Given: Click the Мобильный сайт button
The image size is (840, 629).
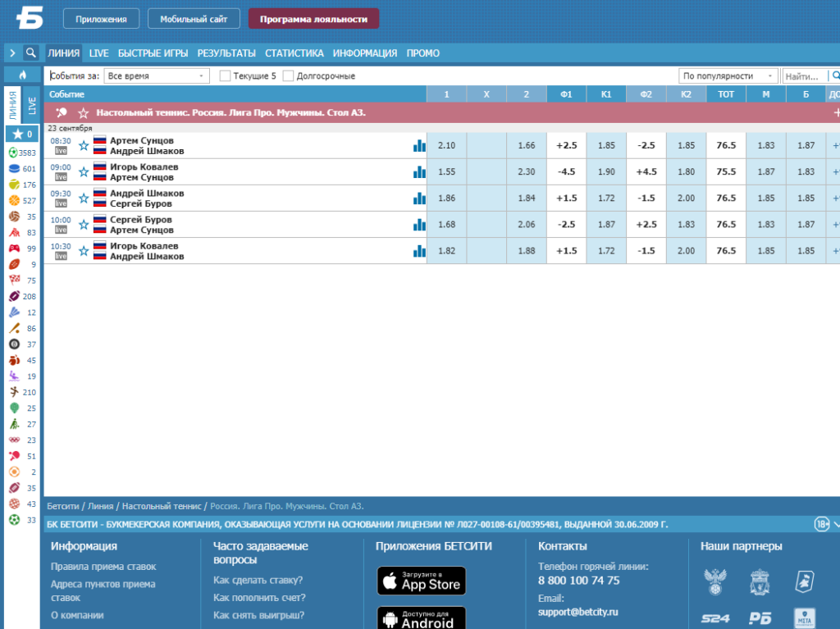Looking at the screenshot, I should tap(194, 19).
